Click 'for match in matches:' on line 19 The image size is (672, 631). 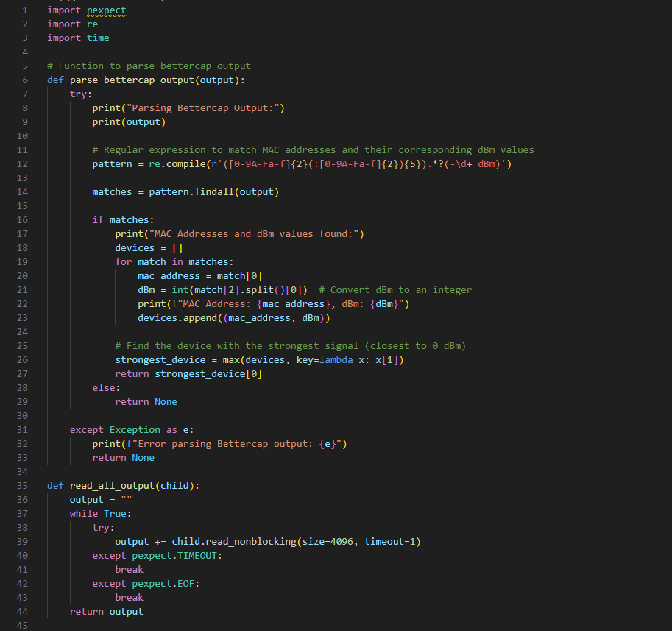coord(174,262)
